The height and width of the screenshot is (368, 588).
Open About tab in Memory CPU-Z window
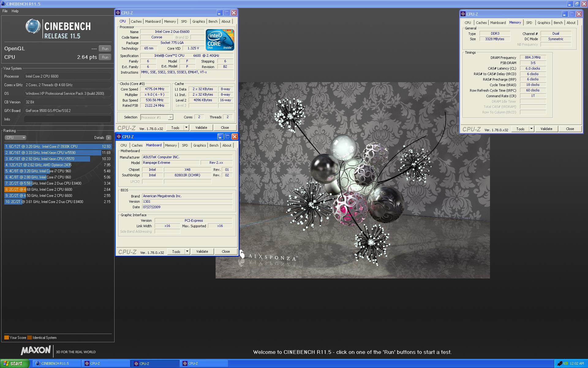coord(571,23)
